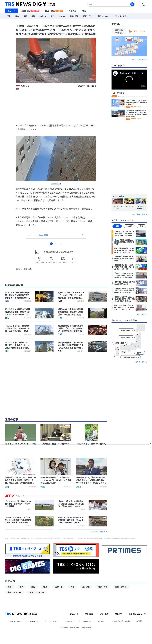
Task: Open the JNNドローンDIG video thumbnail
Action: tap(118, 202)
